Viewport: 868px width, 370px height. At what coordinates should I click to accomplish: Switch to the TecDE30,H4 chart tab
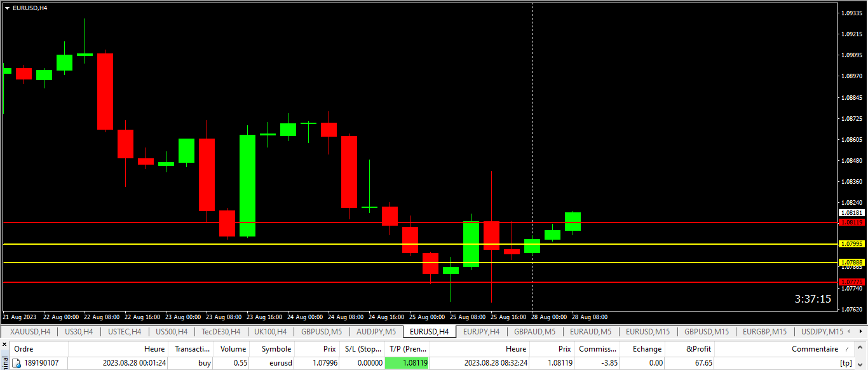click(220, 331)
